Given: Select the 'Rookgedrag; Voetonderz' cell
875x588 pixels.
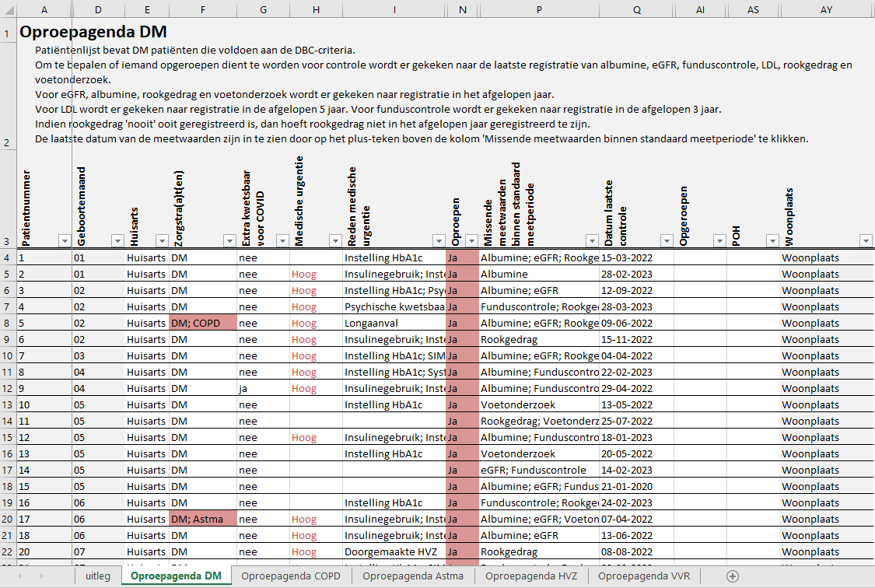Looking at the screenshot, I should [x=539, y=422].
